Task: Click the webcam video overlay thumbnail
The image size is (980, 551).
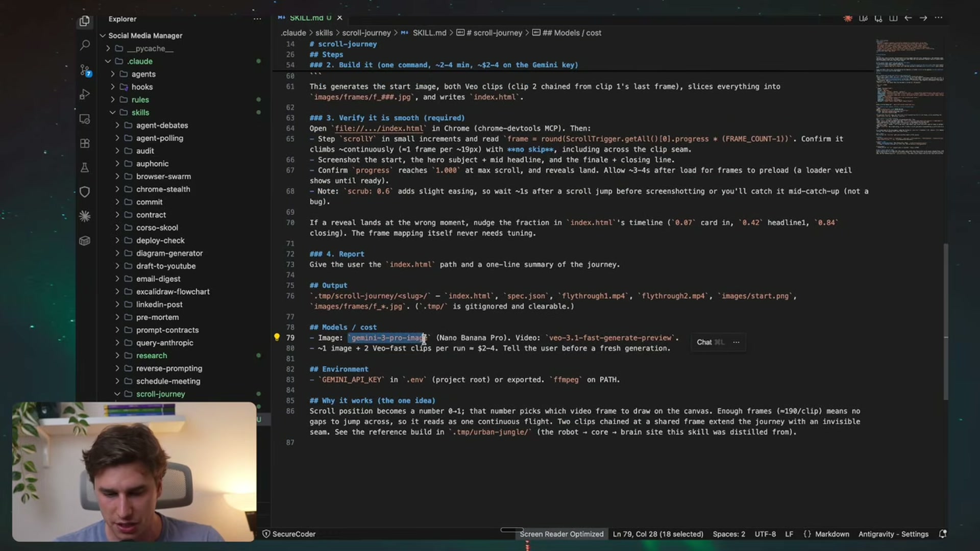Action: click(x=134, y=471)
